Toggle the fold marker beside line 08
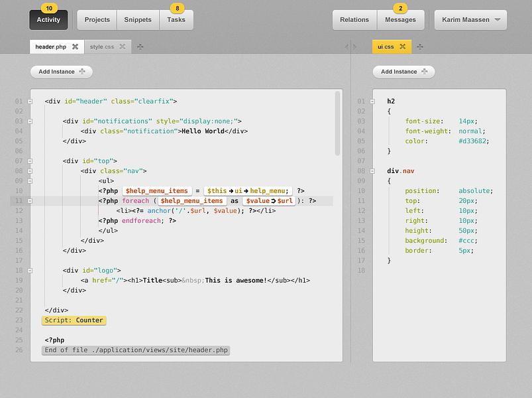The width and height of the screenshot is (532, 398). (x=29, y=170)
